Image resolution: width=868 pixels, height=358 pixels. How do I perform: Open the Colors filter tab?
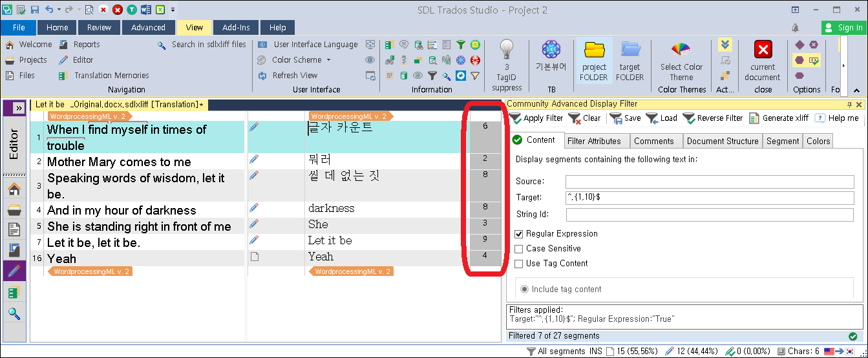818,141
